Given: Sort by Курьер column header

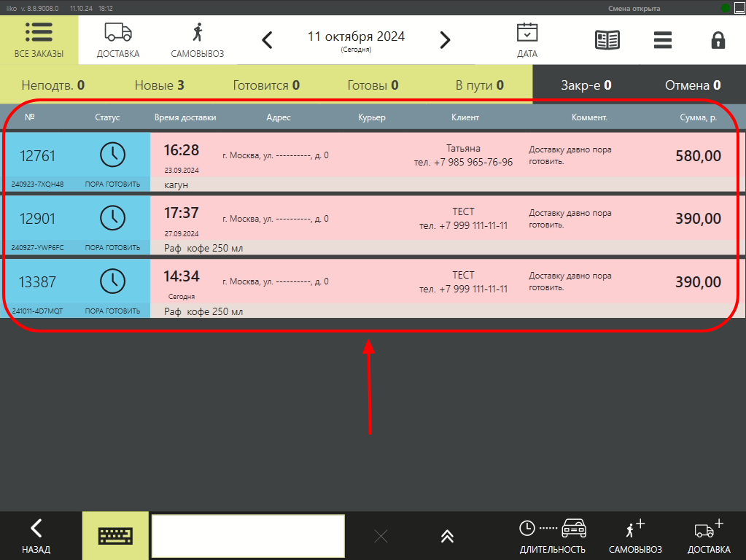Looking at the screenshot, I should tap(372, 117).
